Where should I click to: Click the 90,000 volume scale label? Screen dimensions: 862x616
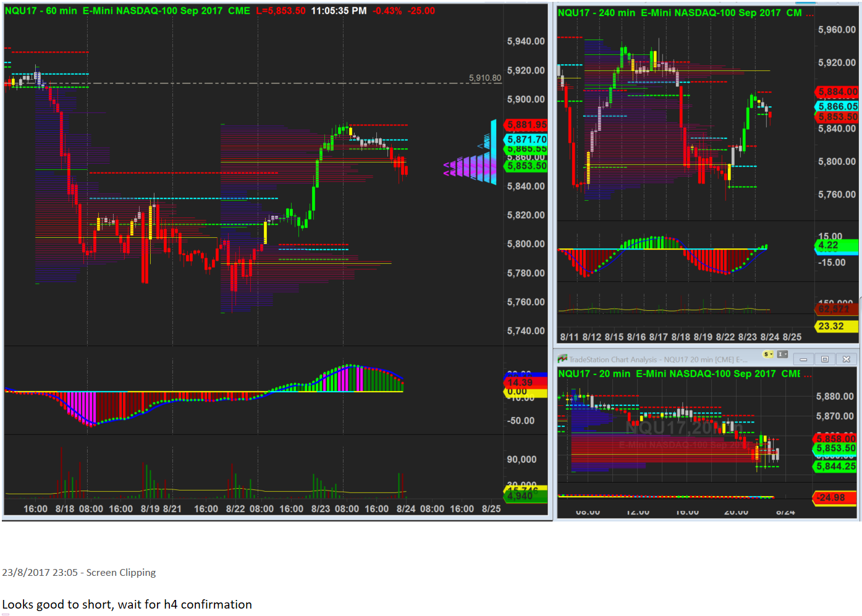pyautogui.click(x=522, y=460)
